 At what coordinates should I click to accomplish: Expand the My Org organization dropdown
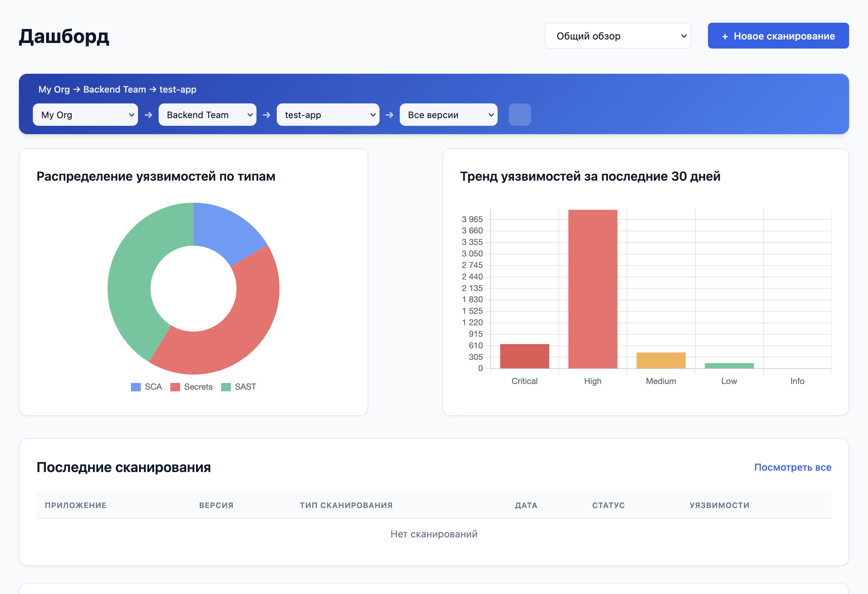coord(86,115)
